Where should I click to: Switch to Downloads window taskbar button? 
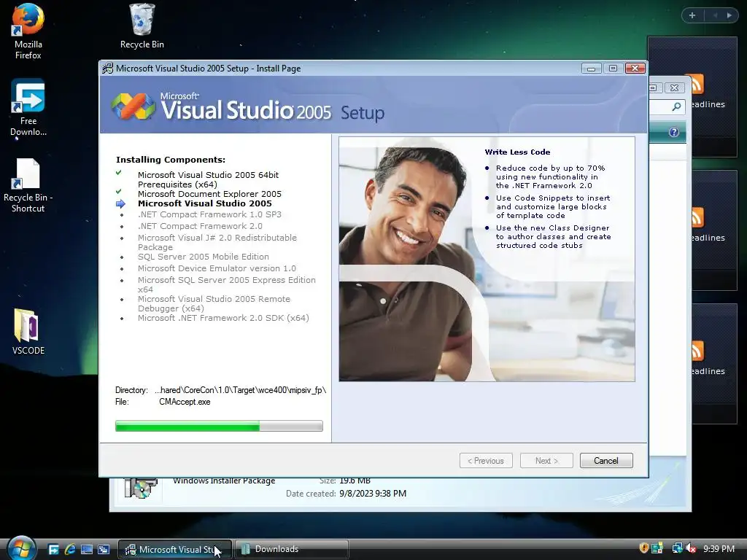tap(292, 549)
